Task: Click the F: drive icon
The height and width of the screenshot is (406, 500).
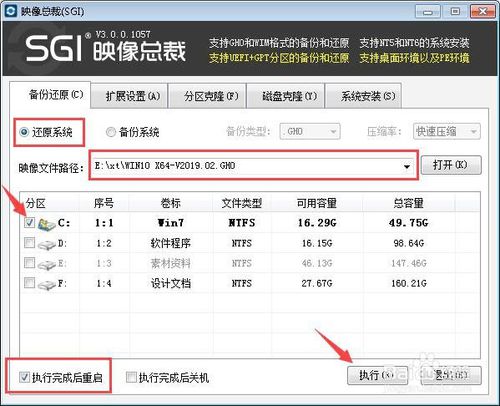Action: (x=47, y=285)
